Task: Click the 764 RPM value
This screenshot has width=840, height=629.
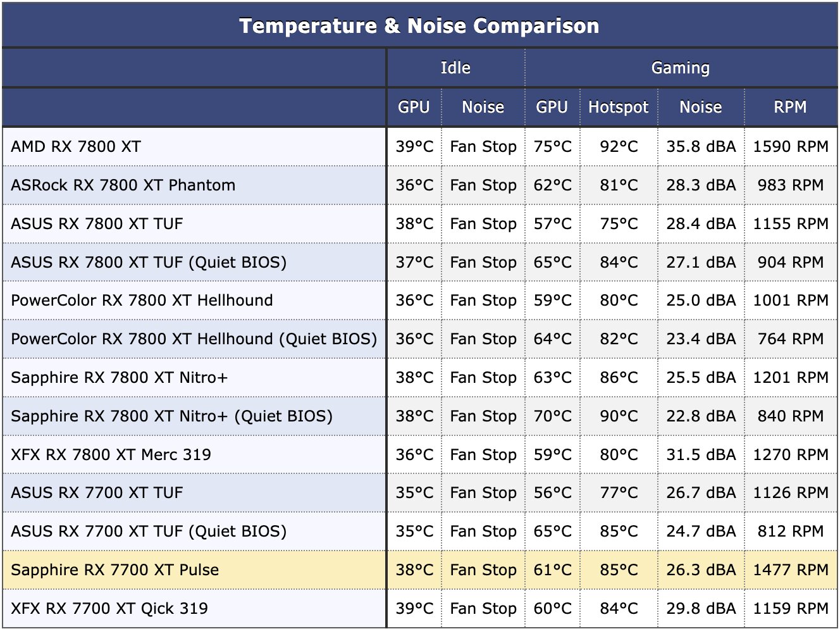Action: (791, 339)
